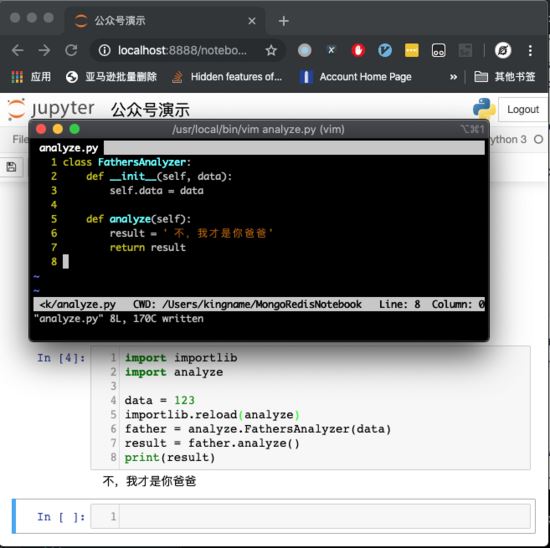Bookmark this page with the star icon

pyautogui.click(x=271, y=51)
